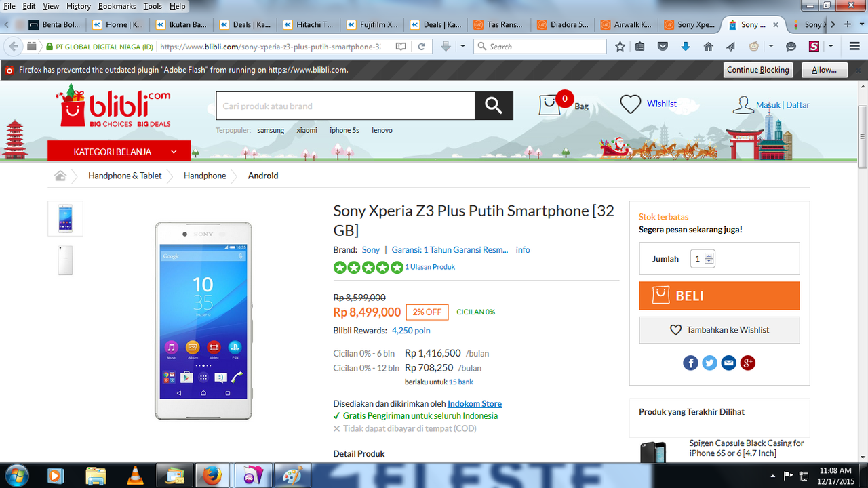
Task: Click the red S extension icon
Action: [814, 47]
